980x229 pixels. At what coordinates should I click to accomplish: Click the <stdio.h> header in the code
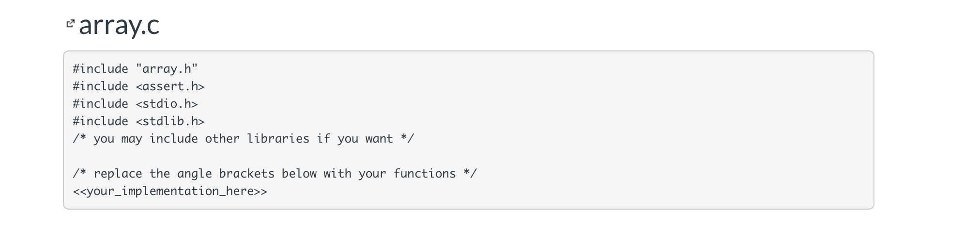[x=167, y=104]
